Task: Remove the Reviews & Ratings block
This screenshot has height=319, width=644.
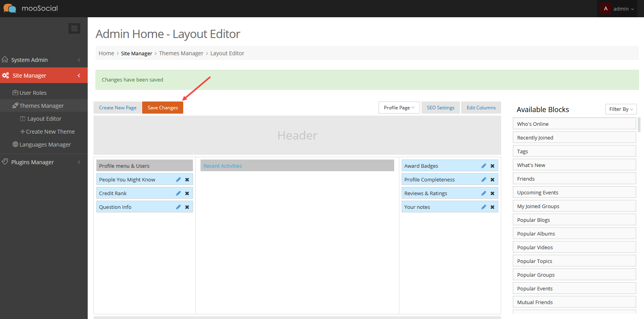Action: tap(492, 193)
